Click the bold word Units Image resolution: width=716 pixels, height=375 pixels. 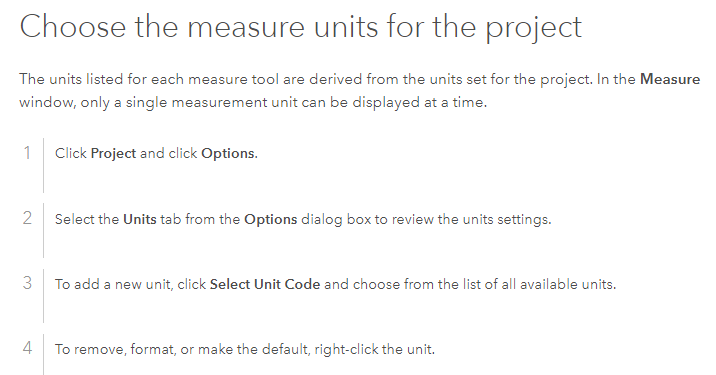tap(140, 219)
